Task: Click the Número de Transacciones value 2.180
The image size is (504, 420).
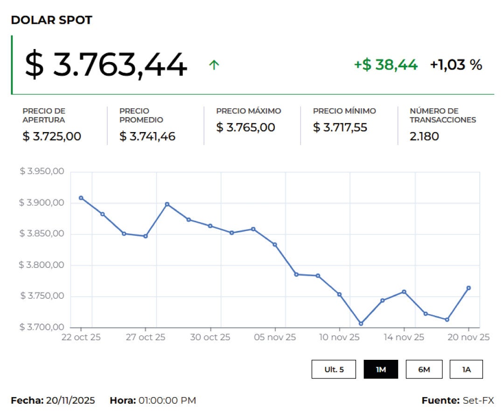Action: [424, 136]
